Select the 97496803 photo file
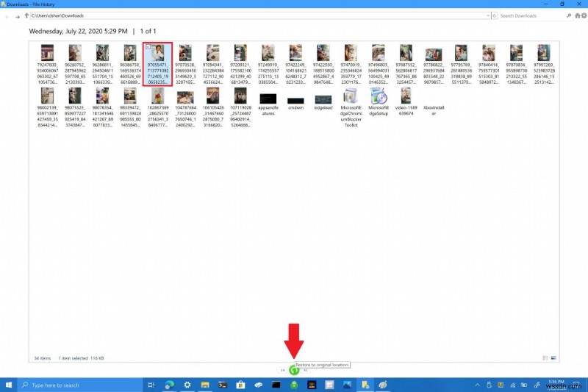 pos(379,64)
